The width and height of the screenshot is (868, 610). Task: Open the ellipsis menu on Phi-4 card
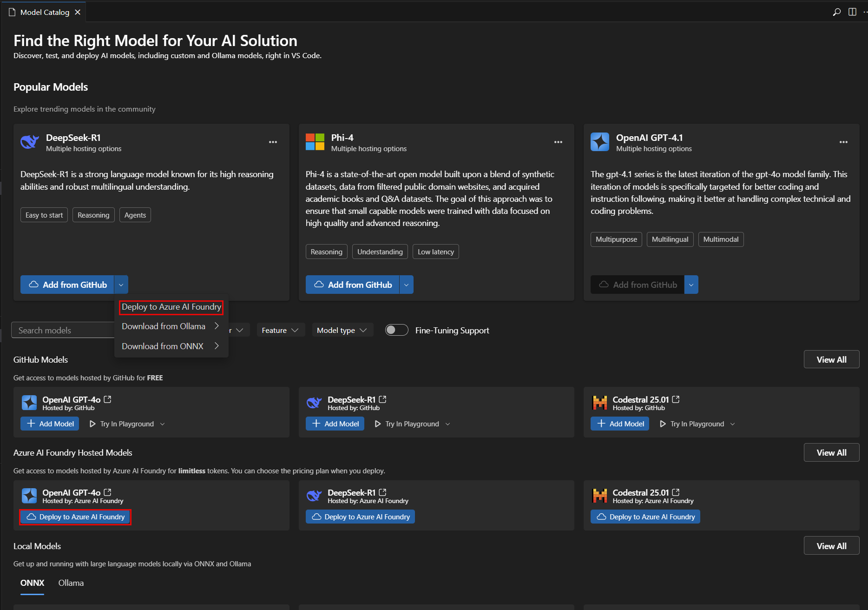pos(558,142)
